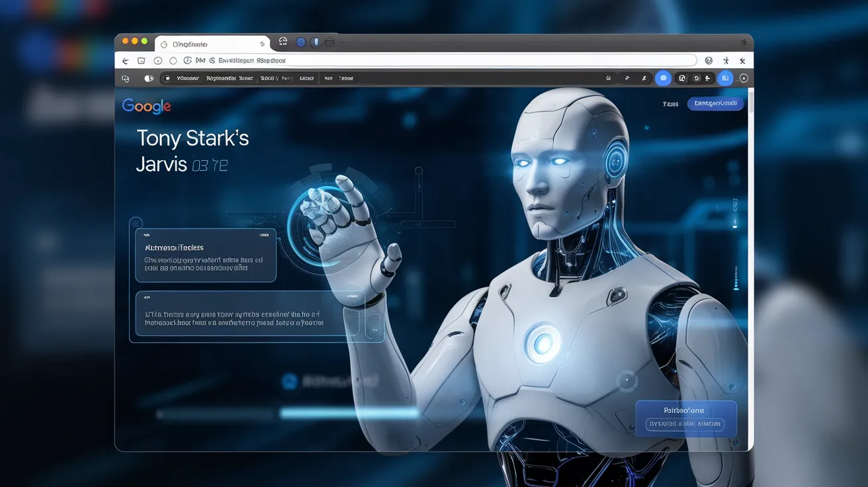Click the ringed circle icon at dark toolbar end
Image resolution: width=868 pixels, height=487 pixels.
tap(744, 78)
